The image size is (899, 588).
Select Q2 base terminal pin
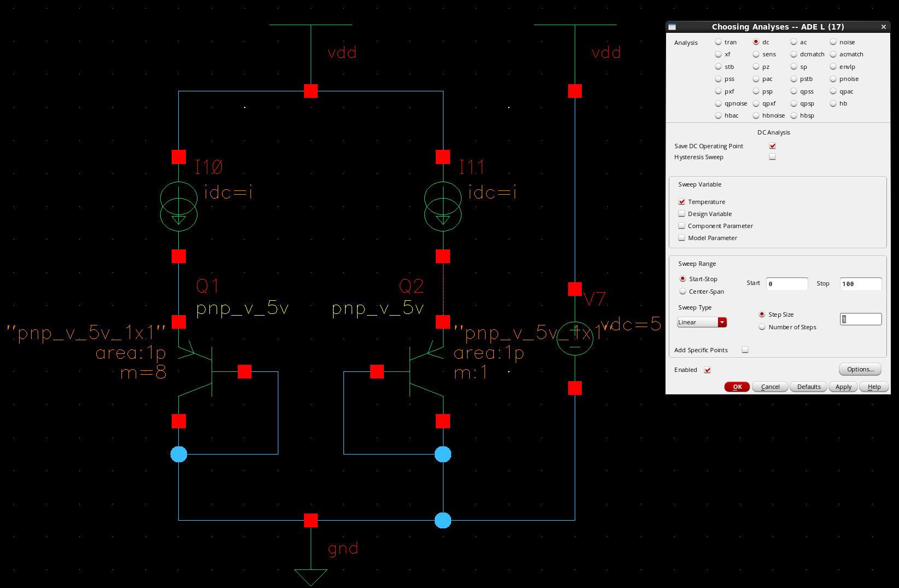(377, 372)
